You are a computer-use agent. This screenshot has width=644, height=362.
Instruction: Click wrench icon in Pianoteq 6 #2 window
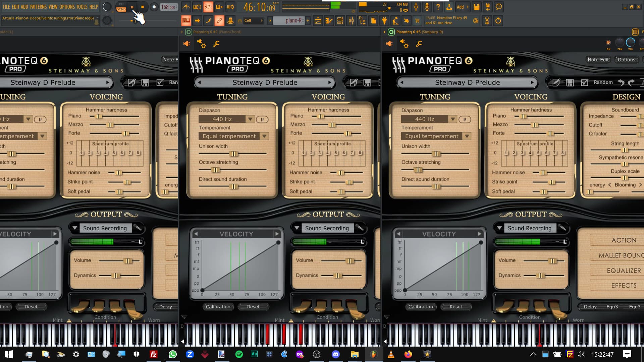(x=216, y=44)
